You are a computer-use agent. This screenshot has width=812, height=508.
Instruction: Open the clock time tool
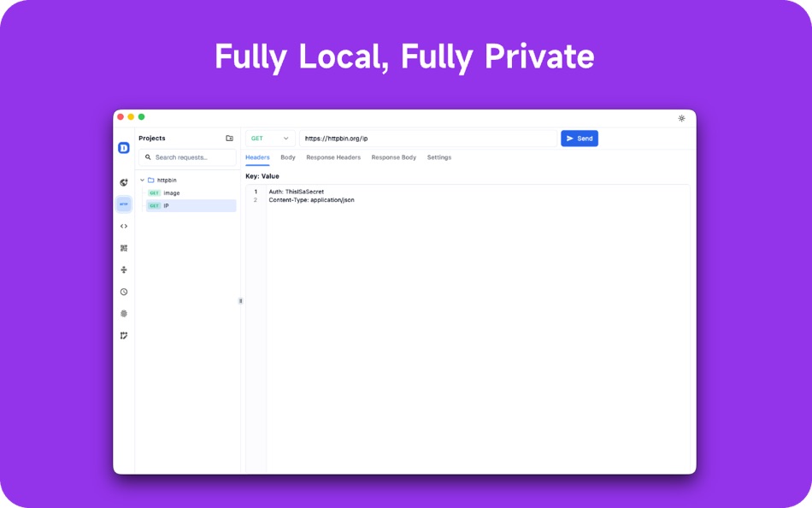[124, 292]
